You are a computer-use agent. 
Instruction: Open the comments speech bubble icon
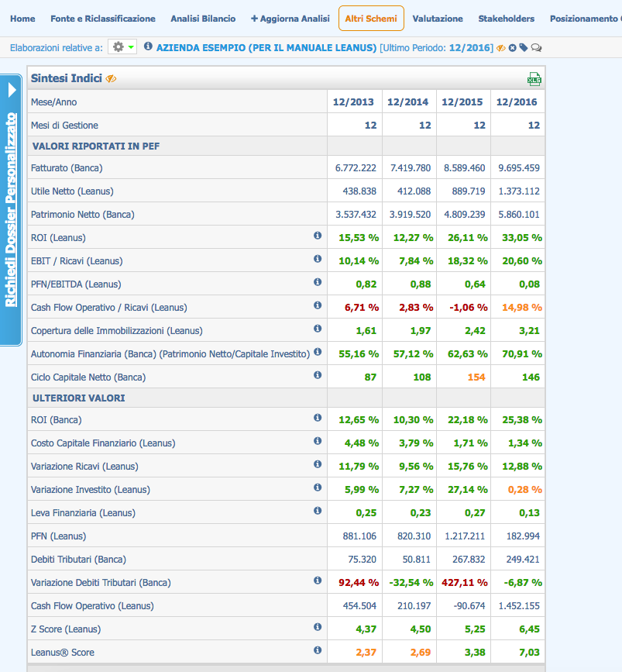(x=536, y=48)
